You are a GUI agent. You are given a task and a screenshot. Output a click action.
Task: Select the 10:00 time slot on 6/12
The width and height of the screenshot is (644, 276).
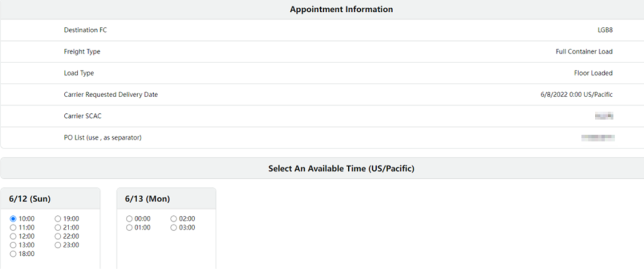[x=13, y=219]
